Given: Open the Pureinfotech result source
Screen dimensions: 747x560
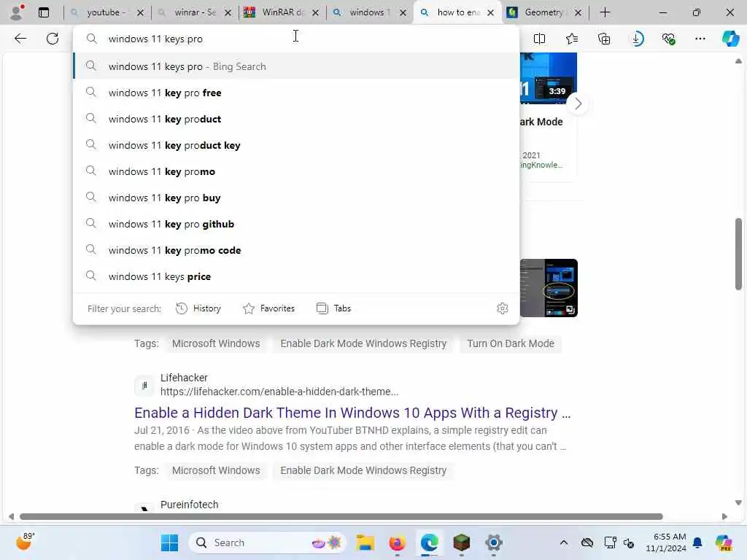Looking at the screenshot, I should pos(189,505).
